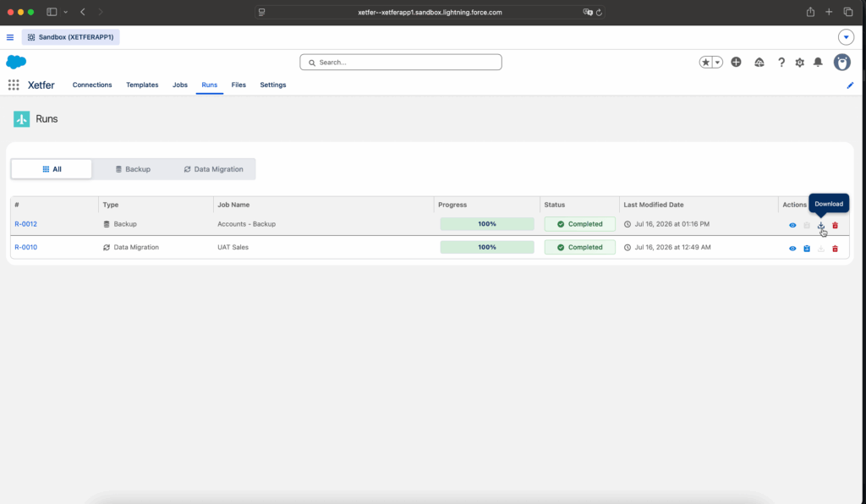Click the greyed download icon for UAT Sales

pos(820,249)
